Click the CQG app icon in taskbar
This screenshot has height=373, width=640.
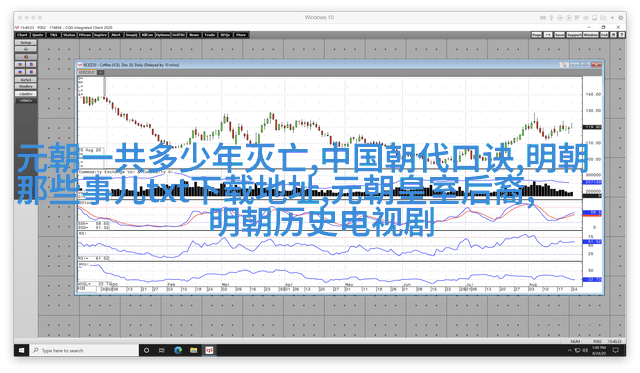tap(209, 350)
